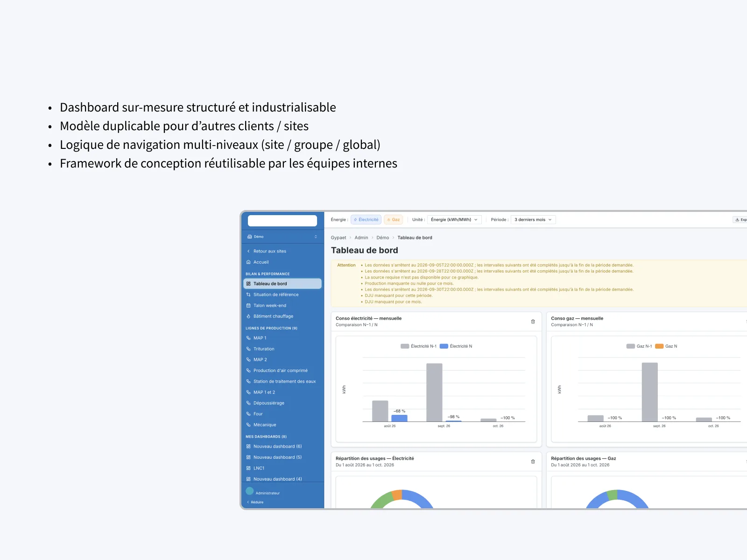Toggle the Gaz N legend series
The width and height of the screenshot is (747, 560).
coord(666,346)
